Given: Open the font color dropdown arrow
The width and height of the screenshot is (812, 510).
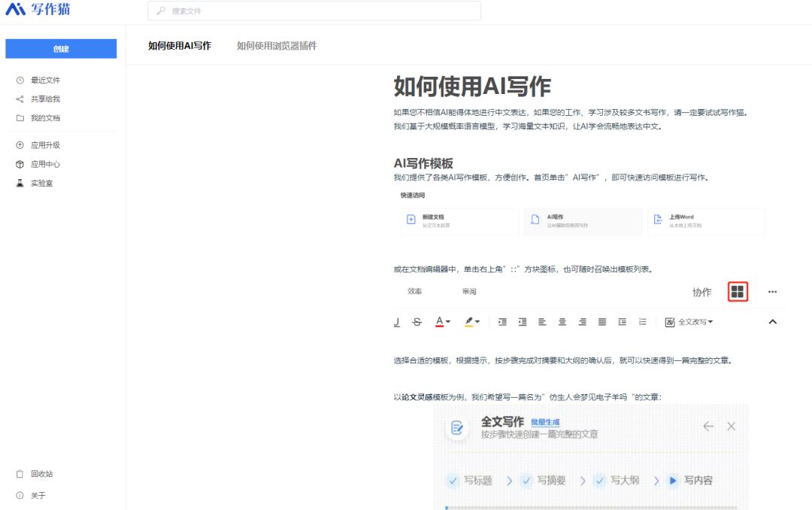Looking at the screenshot, I should pos(448,322).
